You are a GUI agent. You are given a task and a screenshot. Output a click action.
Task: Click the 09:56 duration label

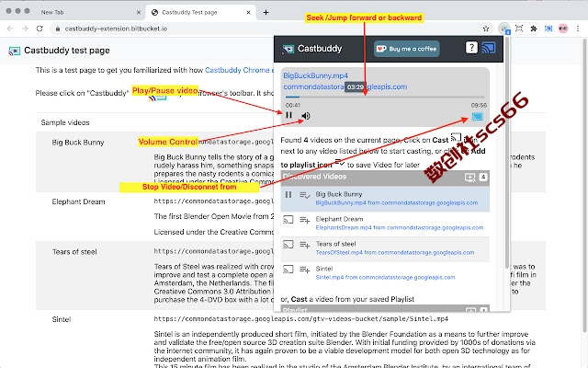479,105
